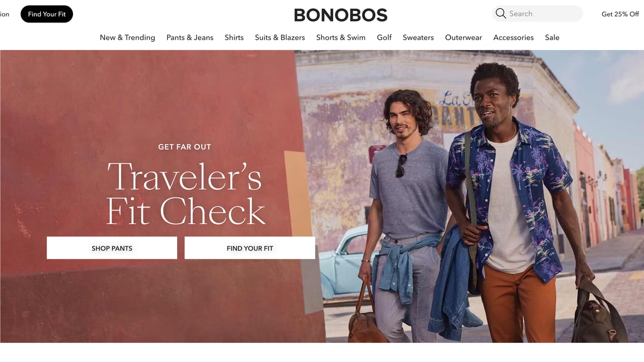Expand the Outerwear menu
The height and width of the screenshot is (362, 644).
tap(464, 38)
